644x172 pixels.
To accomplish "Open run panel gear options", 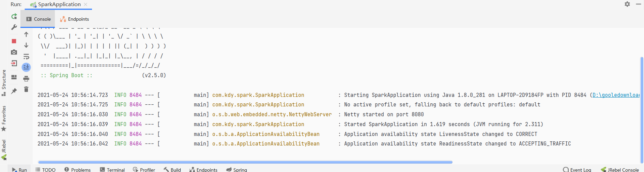I will [627, 4].
